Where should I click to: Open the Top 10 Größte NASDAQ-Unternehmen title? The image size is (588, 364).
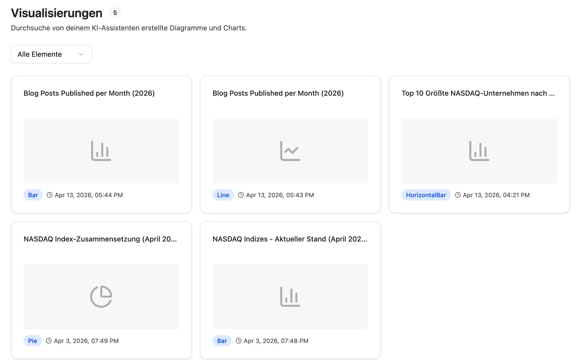tap(478, 93)
